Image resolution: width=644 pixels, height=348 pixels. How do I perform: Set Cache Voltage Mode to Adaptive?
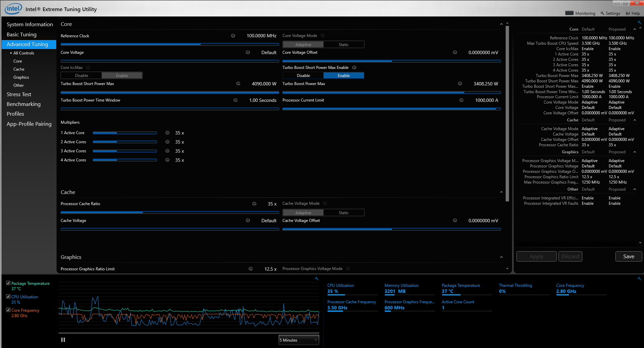(x=303, y=213)
